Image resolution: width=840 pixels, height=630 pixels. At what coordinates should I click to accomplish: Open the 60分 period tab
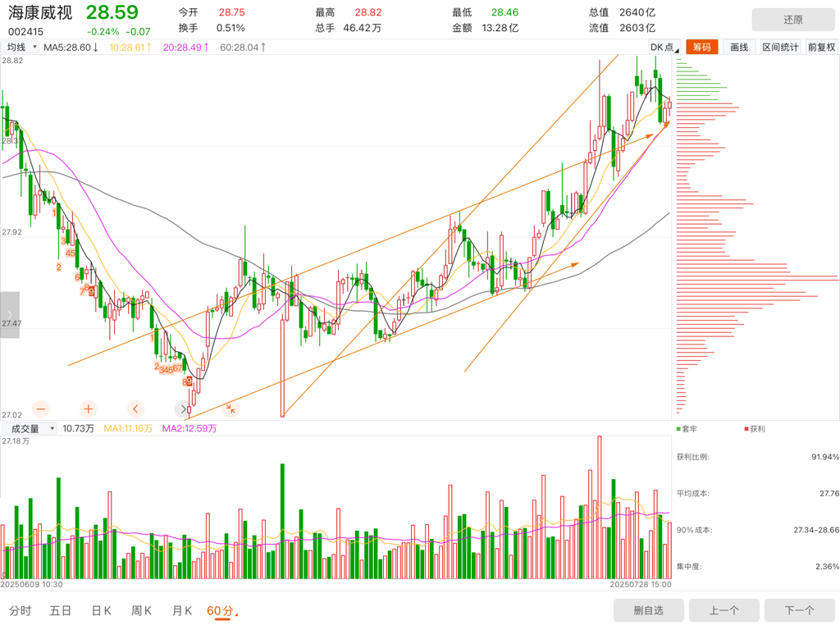[x=221, y=611]
